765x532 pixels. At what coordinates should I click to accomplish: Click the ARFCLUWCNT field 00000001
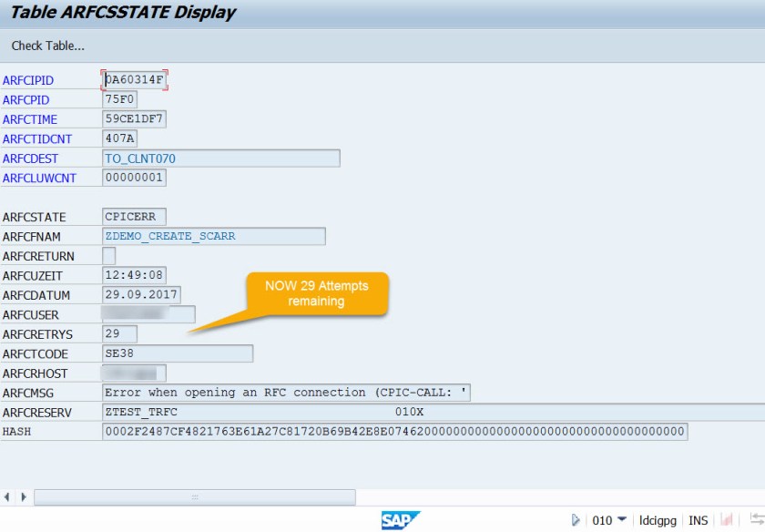click(x=134, y=177)
